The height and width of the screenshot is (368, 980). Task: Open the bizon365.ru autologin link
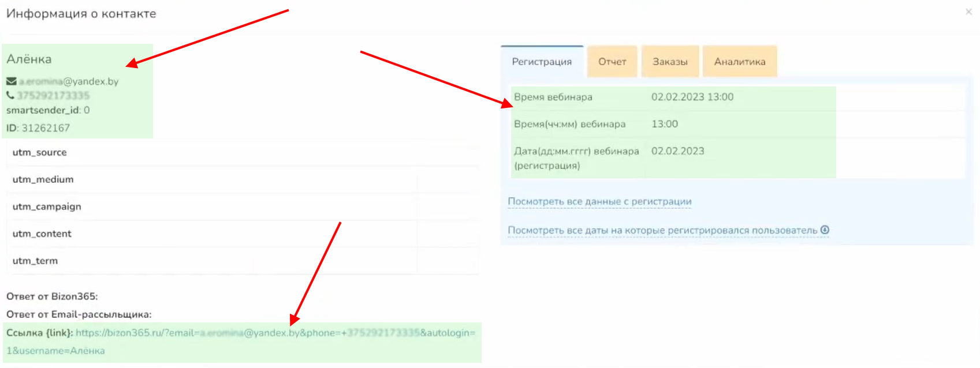pos(275,333)
